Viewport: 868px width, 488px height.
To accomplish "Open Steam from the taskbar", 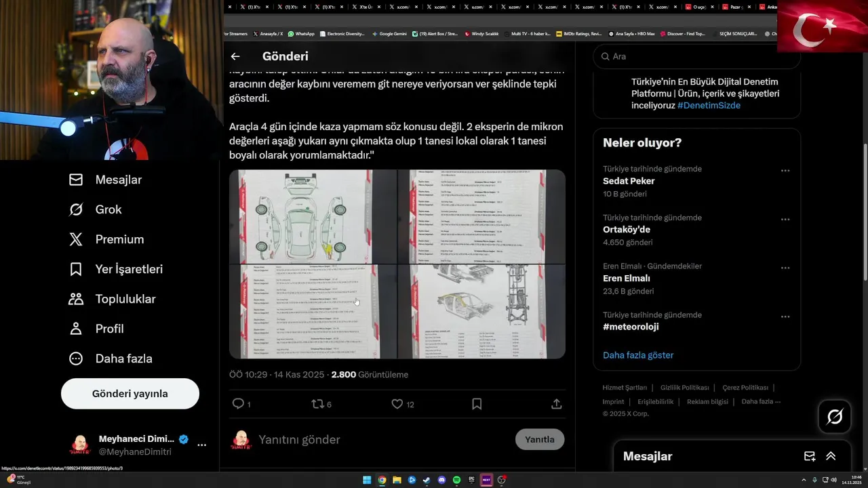I will [x=427, y=480].
